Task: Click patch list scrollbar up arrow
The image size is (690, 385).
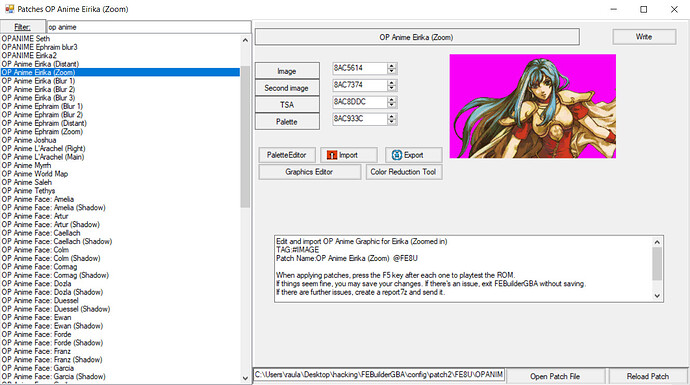Action: 245,40
